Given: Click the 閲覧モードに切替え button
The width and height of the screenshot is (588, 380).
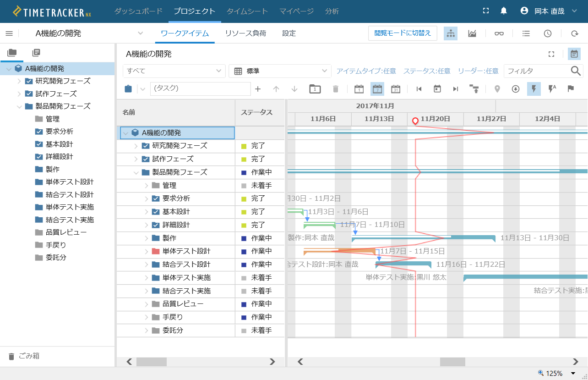Looking at the screenshot, I should 403,33.
